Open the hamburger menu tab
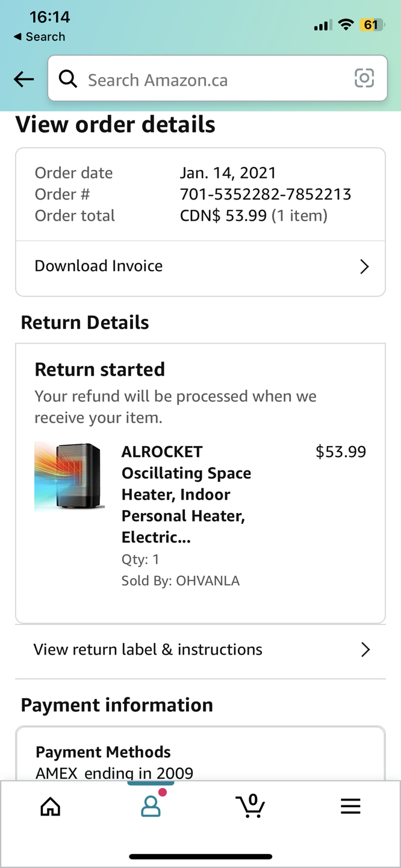Image resolution: width=401 pixels, height=868 pixels. click(x=350, y=807)
